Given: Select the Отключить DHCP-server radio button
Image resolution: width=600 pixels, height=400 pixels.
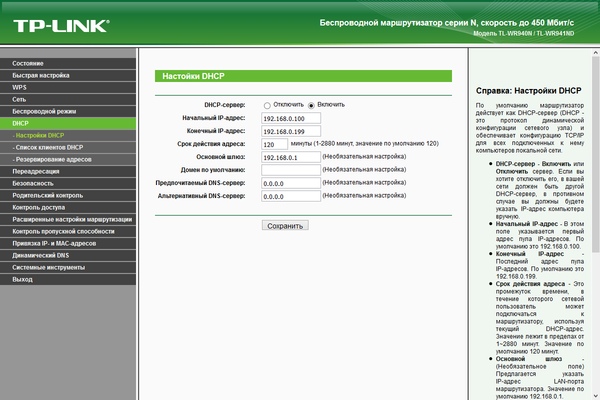Looking at the screenshot, I should pyautogui.click(x=267, y=105).
